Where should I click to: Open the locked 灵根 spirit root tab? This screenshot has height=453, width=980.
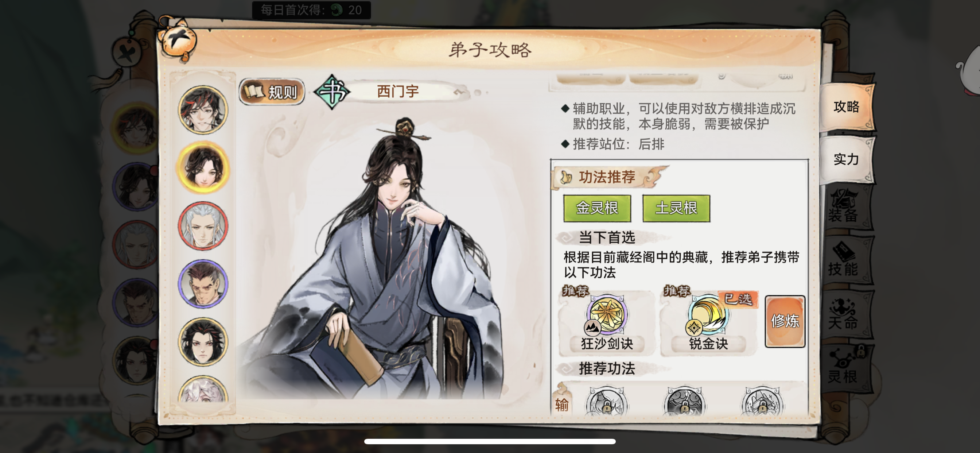(845, 367)
